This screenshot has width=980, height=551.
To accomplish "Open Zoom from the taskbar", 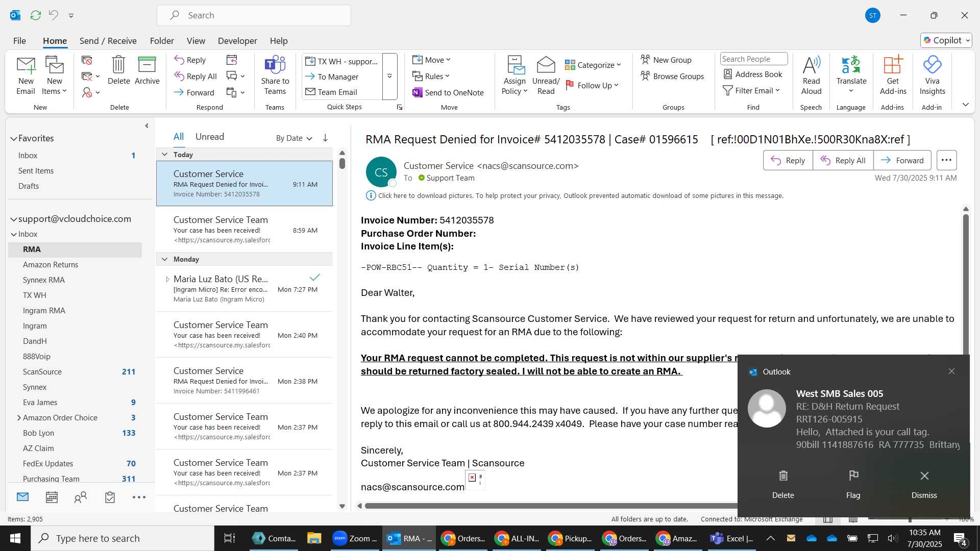I will click(x=355, y=538).
